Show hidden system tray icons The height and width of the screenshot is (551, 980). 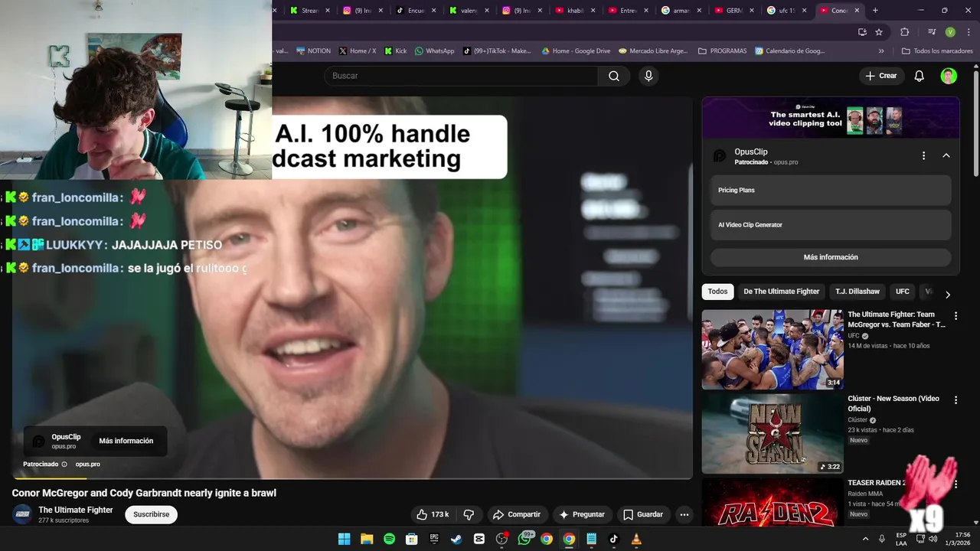[866, 539]
